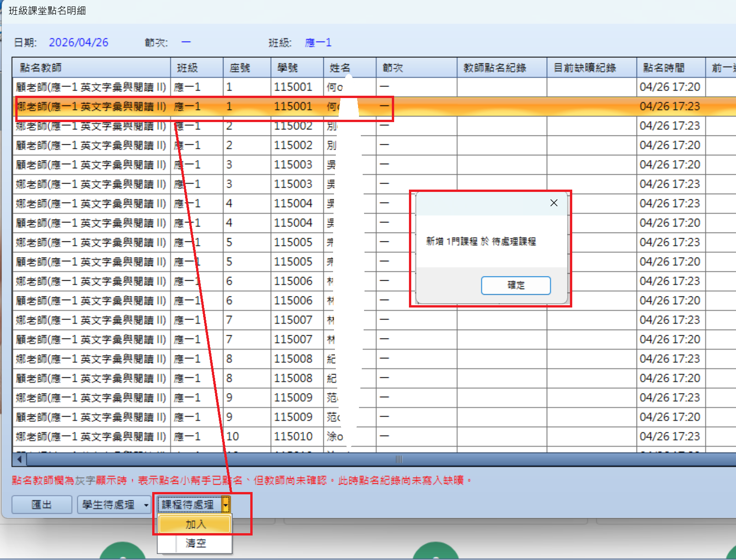Sort by the 點名教師 column header
The height and width of the screenshot is (560, 736).
pyautogui.click(x=92, y=68)
